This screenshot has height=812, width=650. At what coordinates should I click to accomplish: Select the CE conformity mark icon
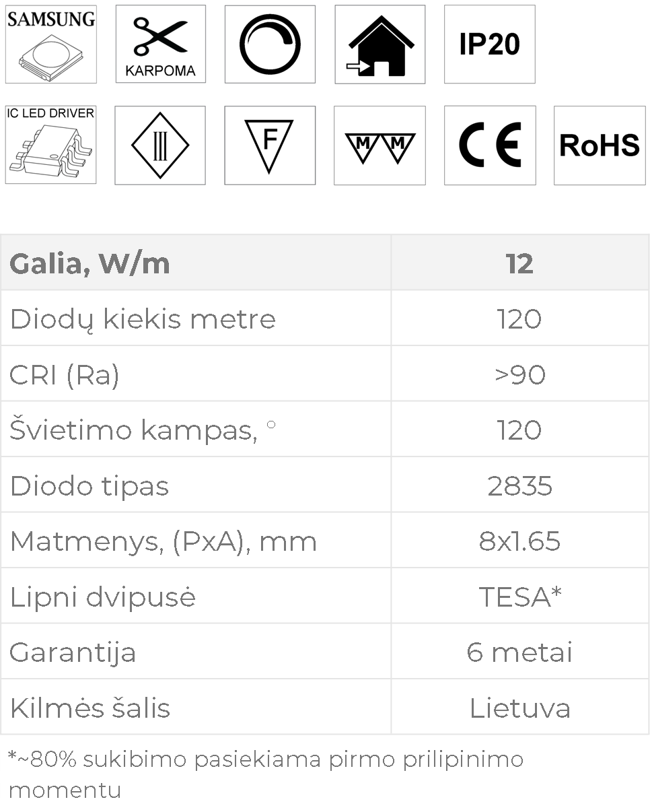[490, 145]
